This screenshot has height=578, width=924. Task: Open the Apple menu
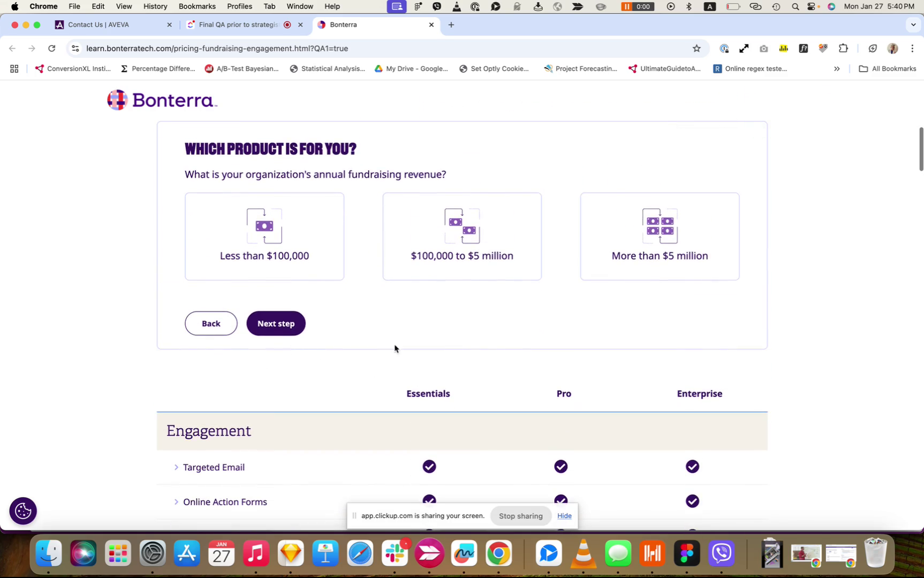coord(14,6)
